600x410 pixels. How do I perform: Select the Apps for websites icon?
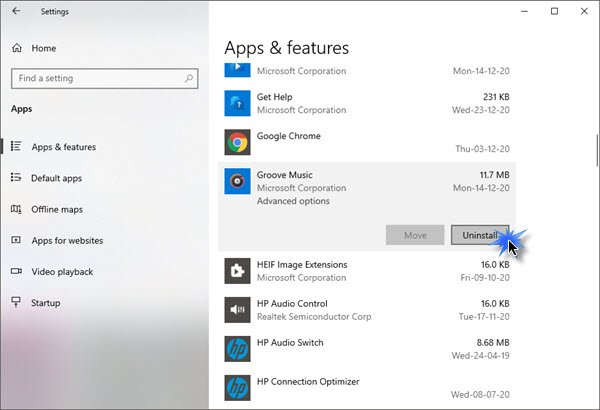[16, 240]
